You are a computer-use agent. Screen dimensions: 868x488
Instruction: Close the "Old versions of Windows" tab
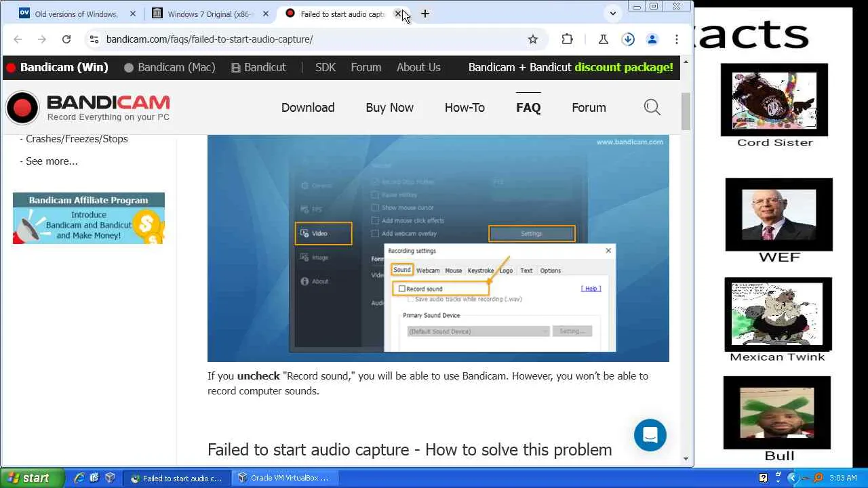click(x=132, y=14)
